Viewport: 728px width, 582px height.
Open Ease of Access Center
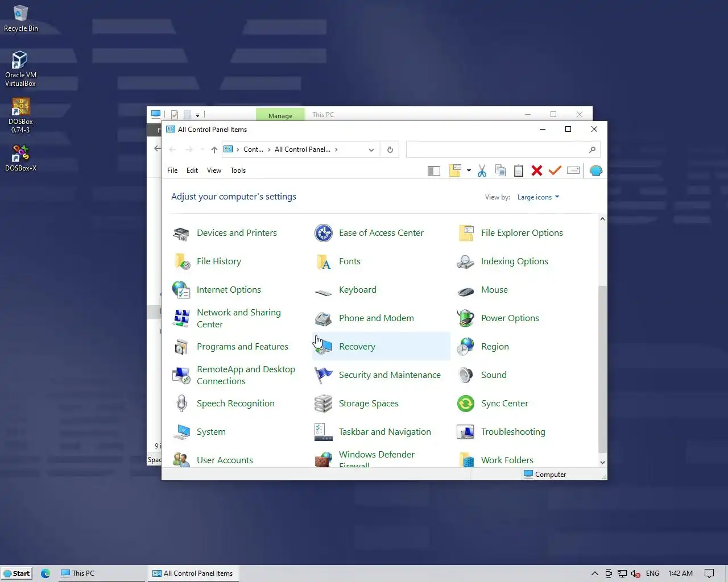click(x=369, y=233)
